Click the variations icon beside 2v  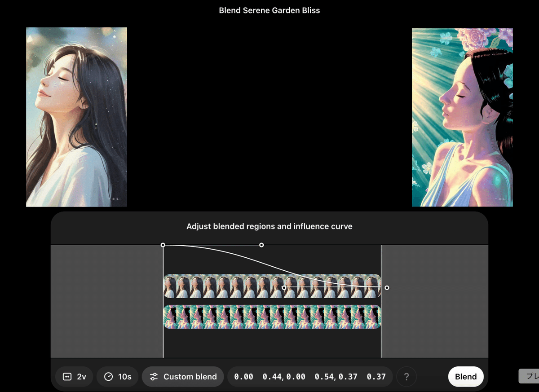pos(67,377)
